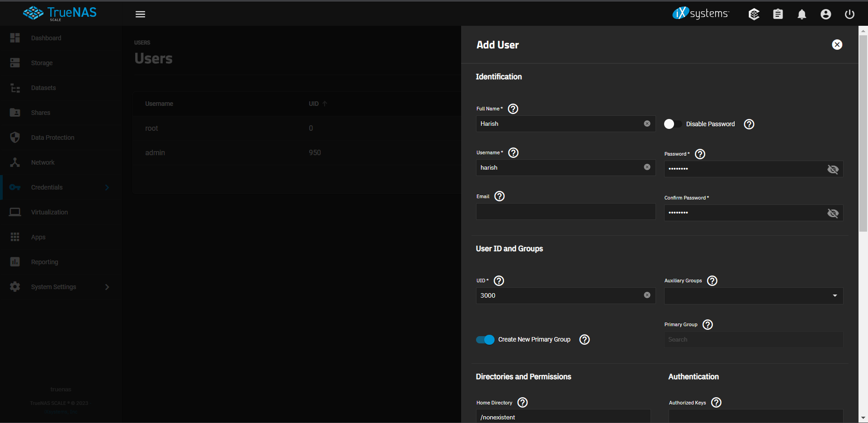Clear the Full Name field

[647, 124]
